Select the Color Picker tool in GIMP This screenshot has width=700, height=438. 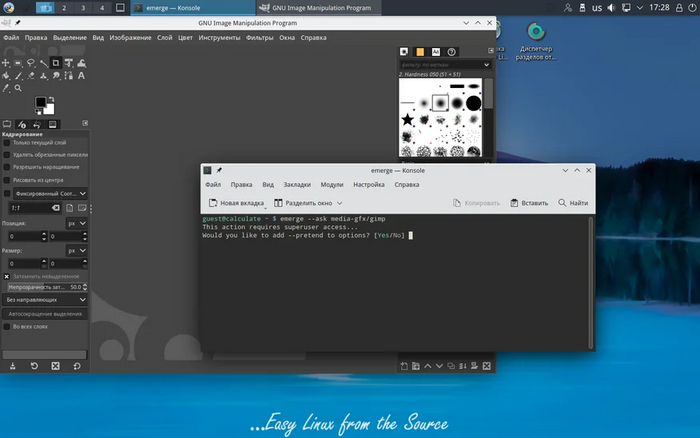click(x=5, y=88)
